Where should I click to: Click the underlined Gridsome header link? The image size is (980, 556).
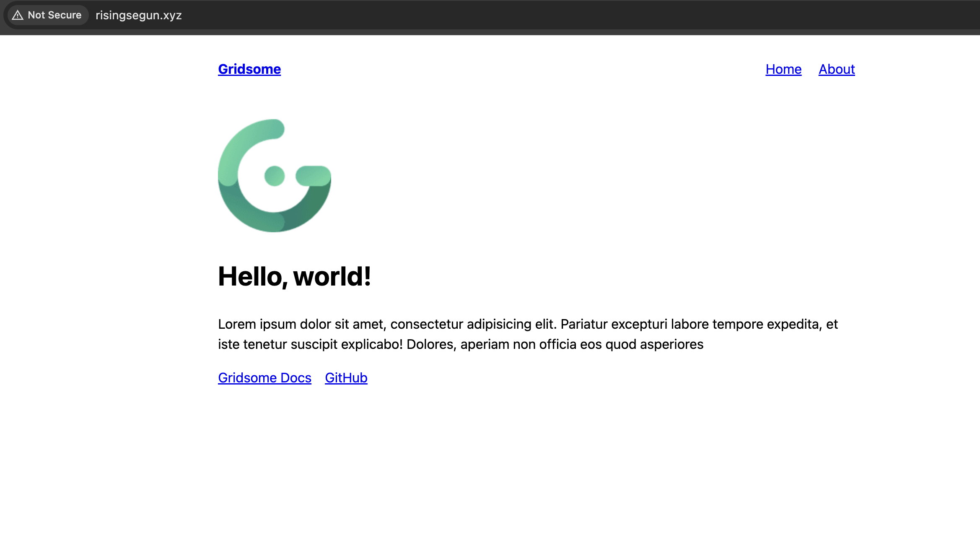point(249,69)
